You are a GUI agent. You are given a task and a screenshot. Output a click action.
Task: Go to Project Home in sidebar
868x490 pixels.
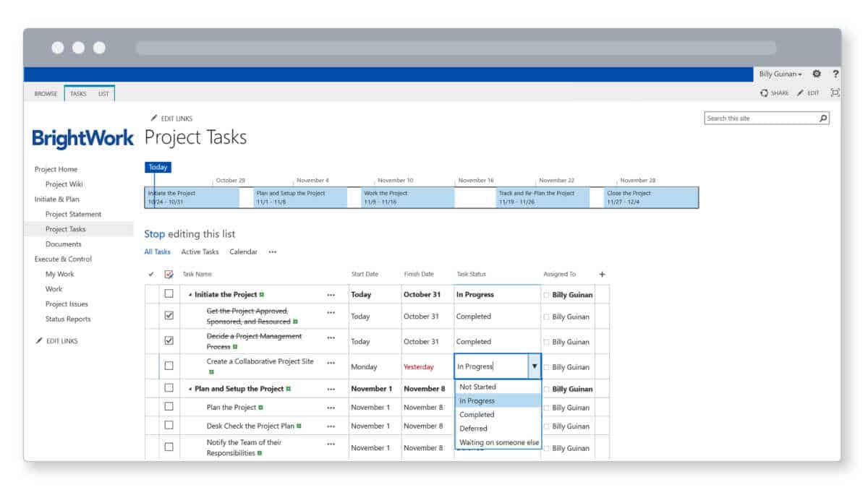tap(56, 169)
